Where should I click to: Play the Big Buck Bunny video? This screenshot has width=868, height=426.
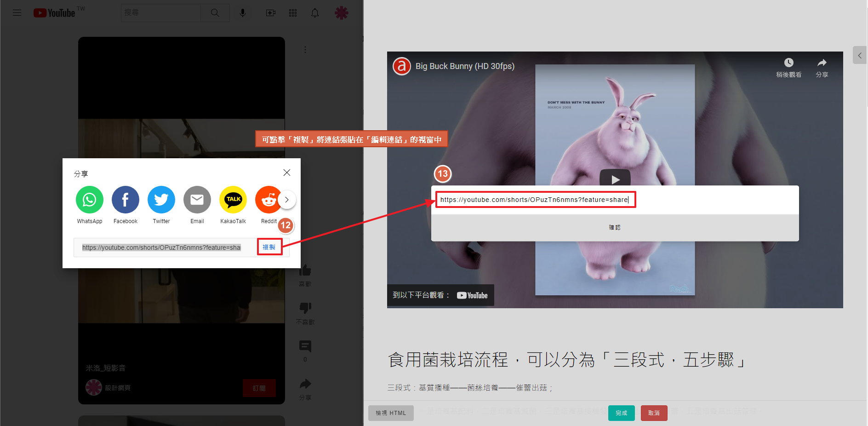[615, 178]
